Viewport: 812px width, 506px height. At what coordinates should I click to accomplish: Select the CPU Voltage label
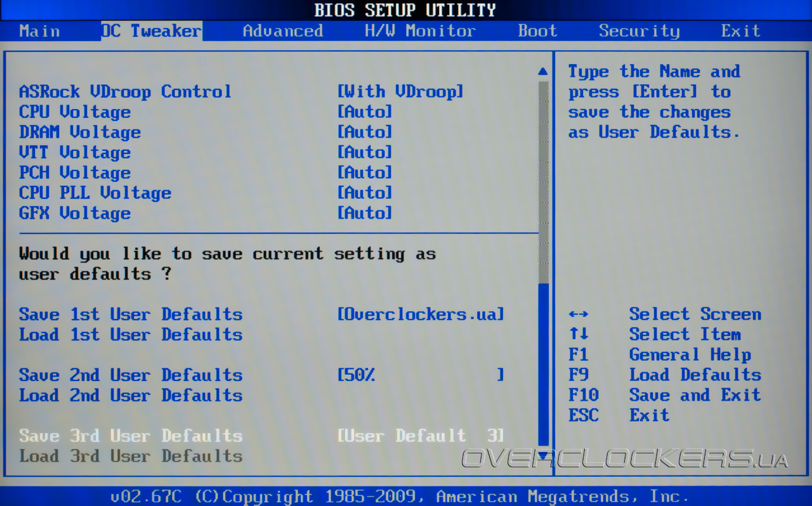[75, 112]
